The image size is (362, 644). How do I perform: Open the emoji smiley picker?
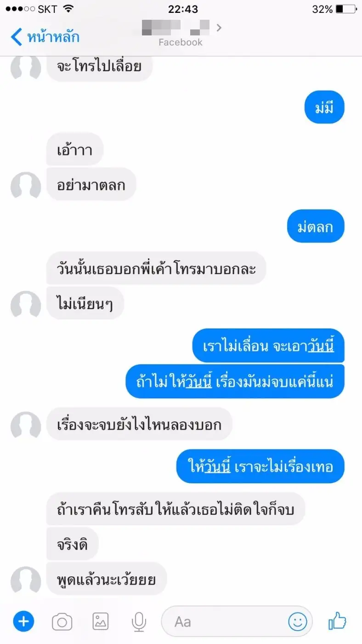[297, 622]
